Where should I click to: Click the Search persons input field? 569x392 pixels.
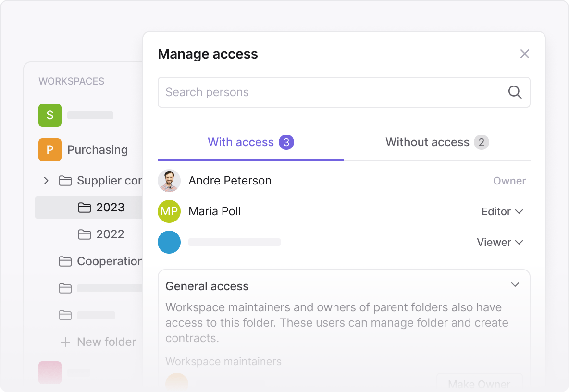[x=332, y=92]
